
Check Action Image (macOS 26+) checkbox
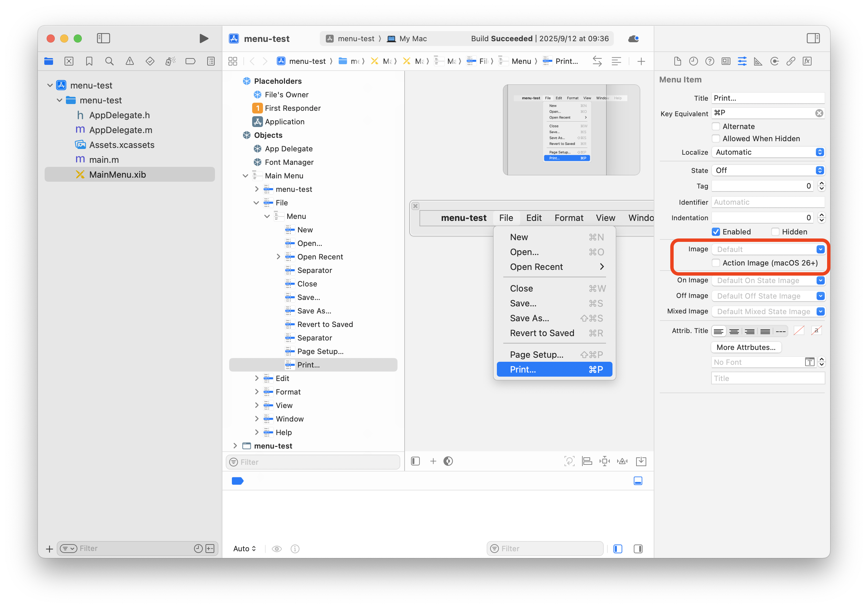tap(716, 263)
